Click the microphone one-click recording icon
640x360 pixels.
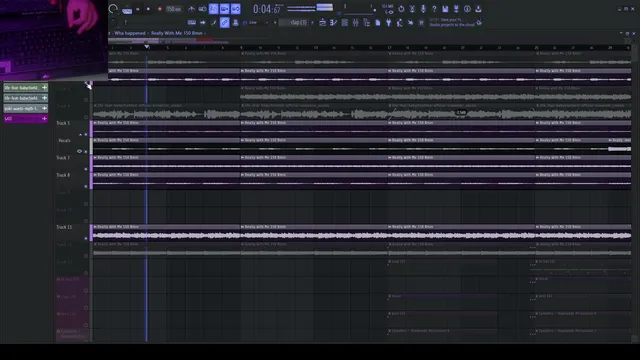pyautogui.click(x=423, y=9)
